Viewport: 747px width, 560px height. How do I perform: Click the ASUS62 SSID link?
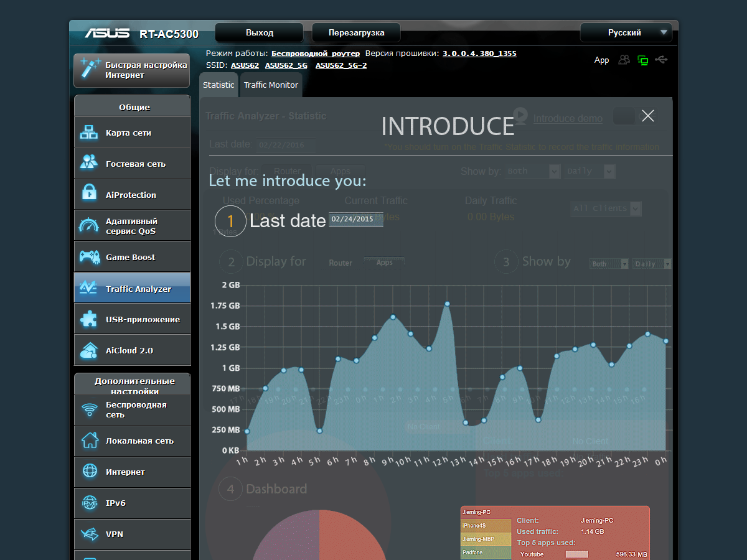click(245, 65)
